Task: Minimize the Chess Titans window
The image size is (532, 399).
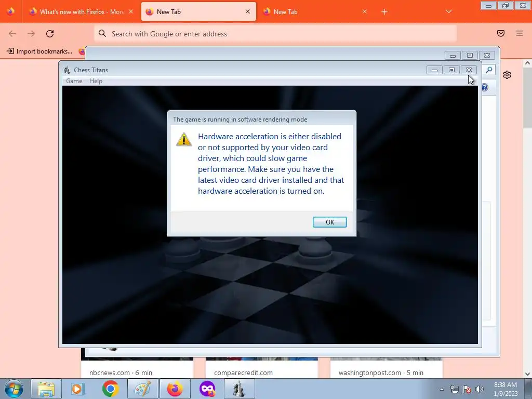Action: pyautogui.click(x=434, y=70)
